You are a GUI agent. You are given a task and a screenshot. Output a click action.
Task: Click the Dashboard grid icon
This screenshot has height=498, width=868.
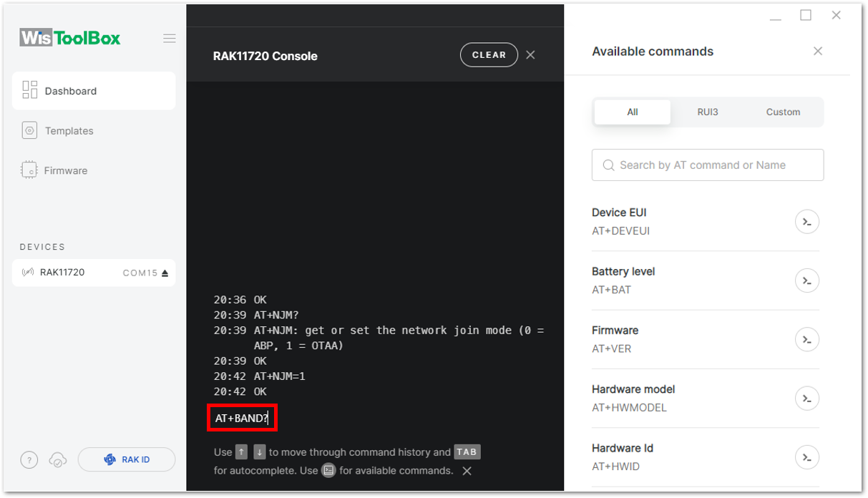(30, 90)
